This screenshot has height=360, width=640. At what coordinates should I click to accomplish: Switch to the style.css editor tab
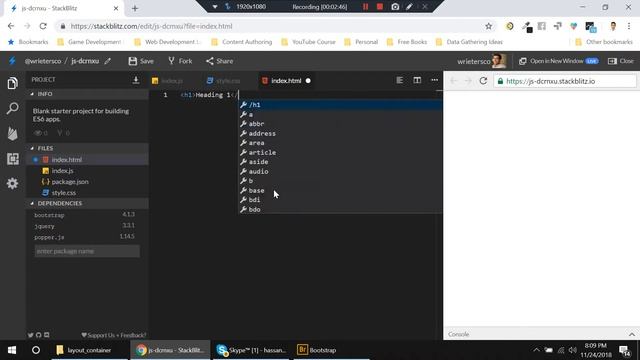click(x=223, y=81)
